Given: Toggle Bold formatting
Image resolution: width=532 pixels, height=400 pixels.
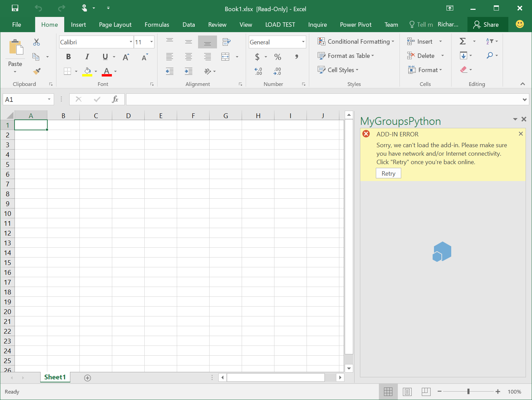Looking at the screenshot, I should click(x=69, y=57).
